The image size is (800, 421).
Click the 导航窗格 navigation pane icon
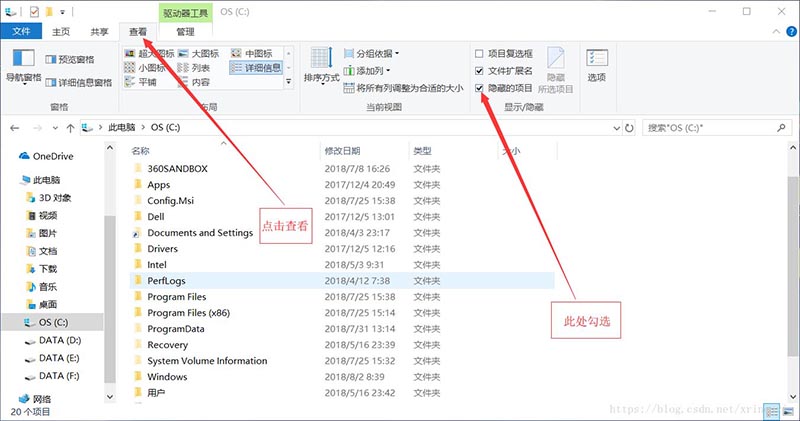(x=22, y=63)
